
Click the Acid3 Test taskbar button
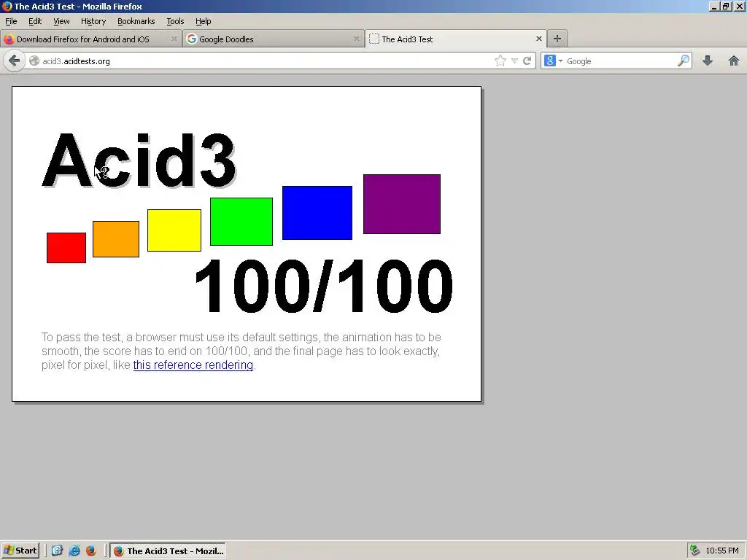coord(168,551)
